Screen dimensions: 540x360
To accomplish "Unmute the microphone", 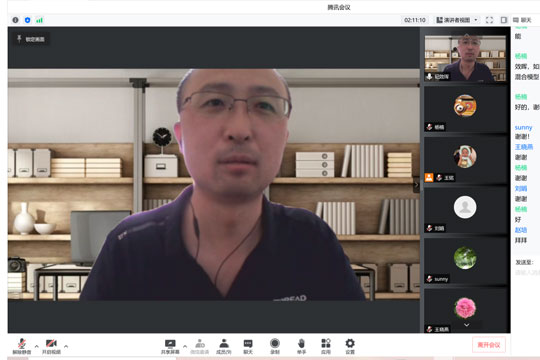I will click(x=22, y=347).
